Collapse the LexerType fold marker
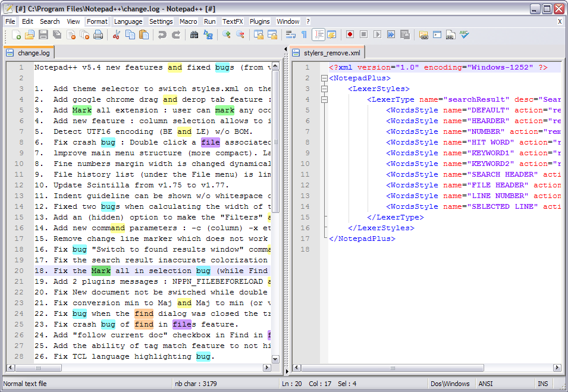 324,100
